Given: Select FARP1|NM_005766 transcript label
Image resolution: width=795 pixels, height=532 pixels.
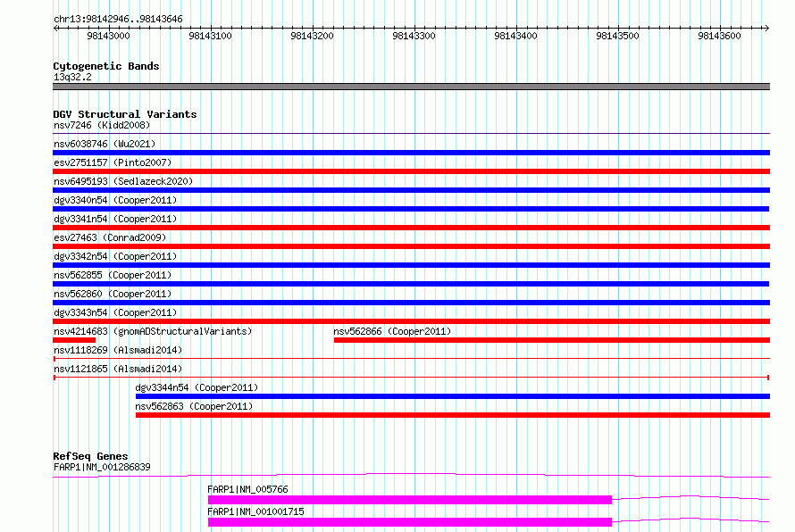Looking at the screenshot, I should point(247,489).
